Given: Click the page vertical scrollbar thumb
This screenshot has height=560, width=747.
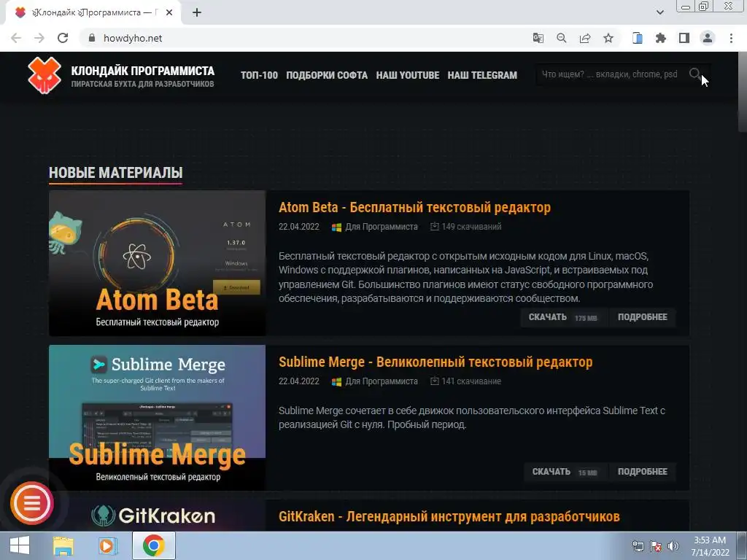Looking at the screenshot, I should (x=742, y=92).
